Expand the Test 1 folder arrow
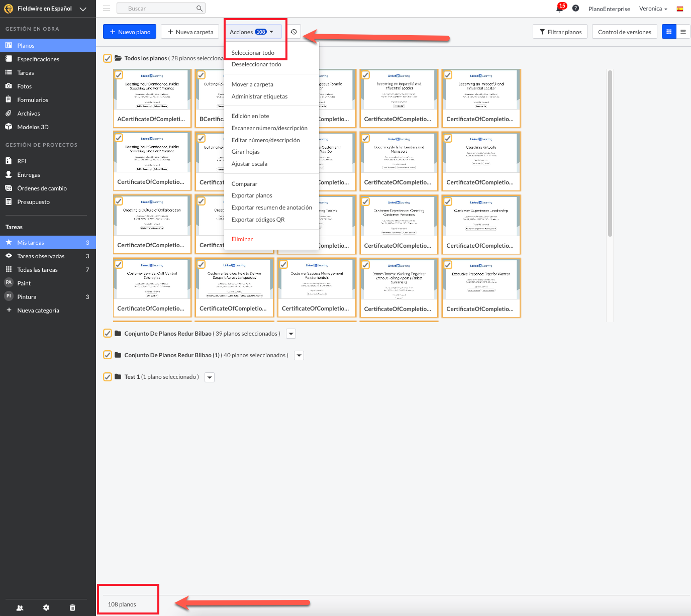 coord(210,377)
